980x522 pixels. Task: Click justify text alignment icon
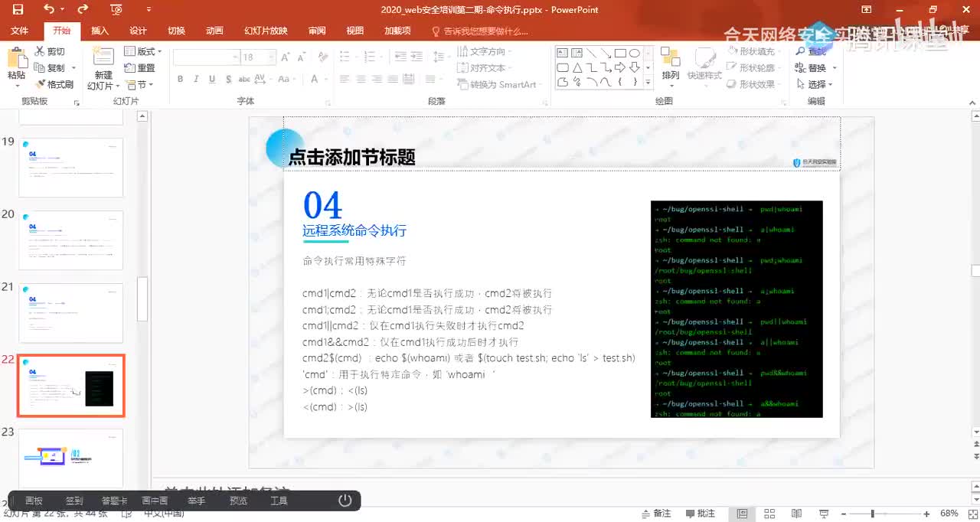click(394, 79)
